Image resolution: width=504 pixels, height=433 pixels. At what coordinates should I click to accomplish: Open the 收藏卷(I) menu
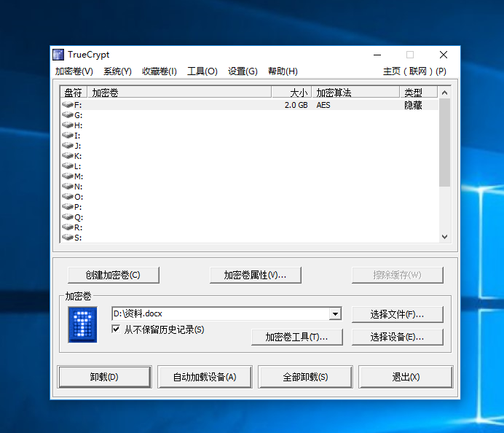coord(160,71)
